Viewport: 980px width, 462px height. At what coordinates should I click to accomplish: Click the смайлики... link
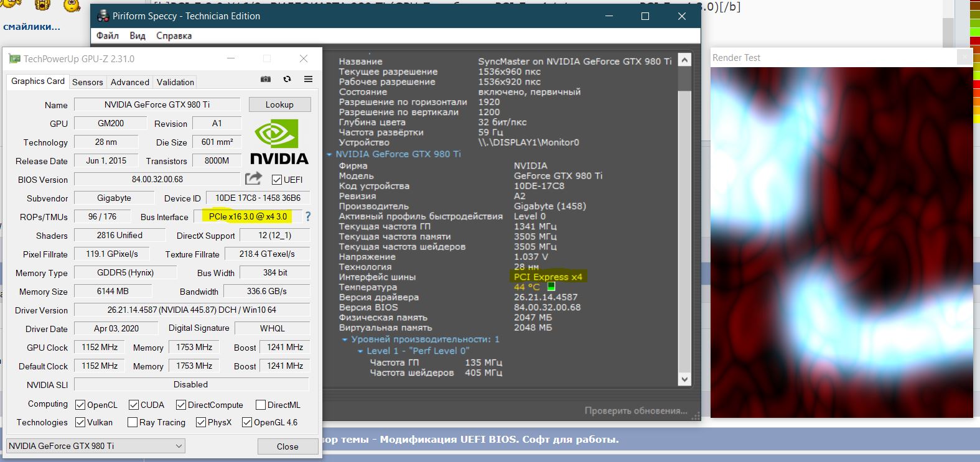32,27
